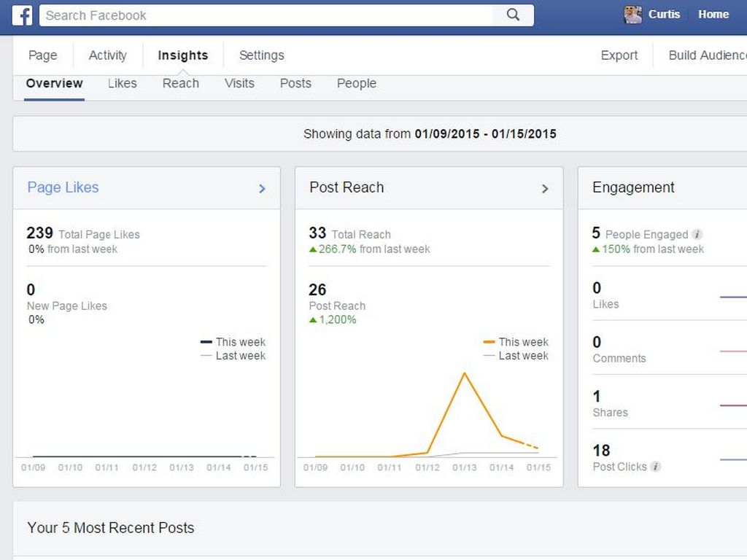This screenshot has height=560, width=747.
Task: Open the Insights tab
Action: pyautogui.click(x=182, y=55)
